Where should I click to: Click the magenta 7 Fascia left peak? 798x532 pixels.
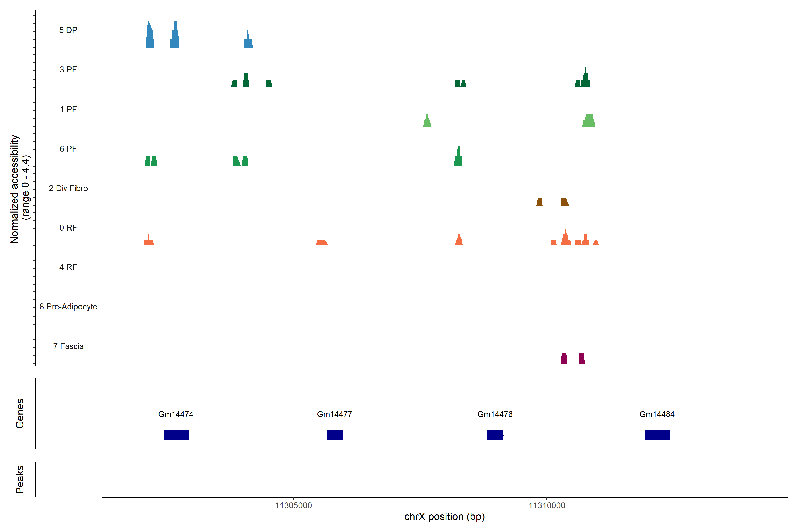coord(564,359)
